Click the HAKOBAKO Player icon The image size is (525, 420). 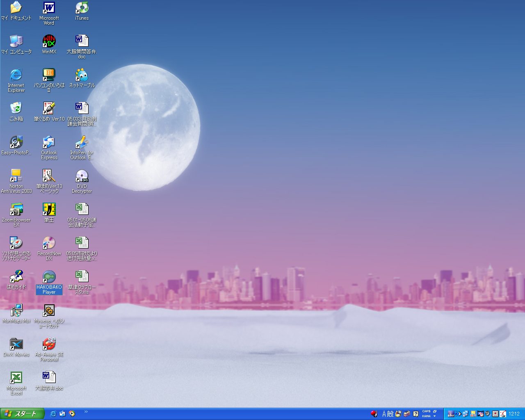coord(49,277)
